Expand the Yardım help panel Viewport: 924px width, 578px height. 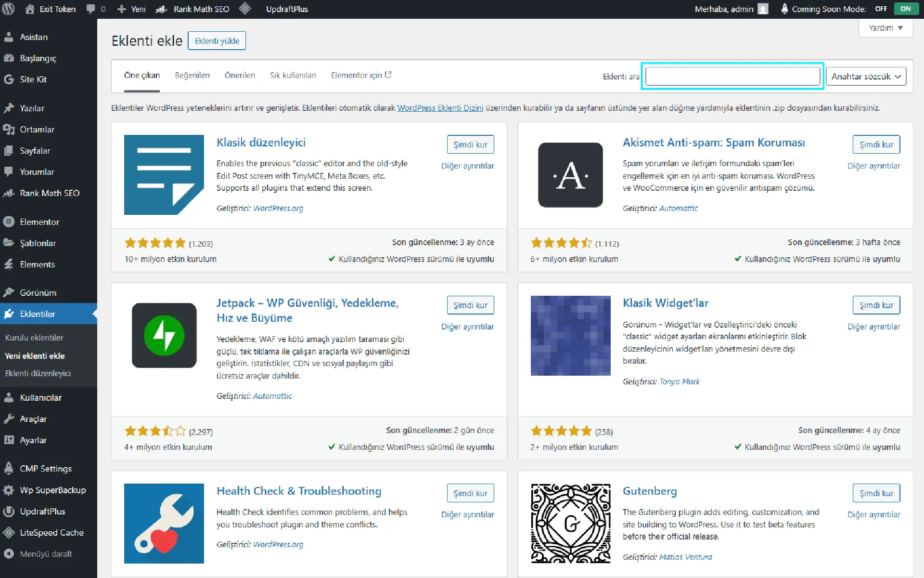click(x=885, y=28)
